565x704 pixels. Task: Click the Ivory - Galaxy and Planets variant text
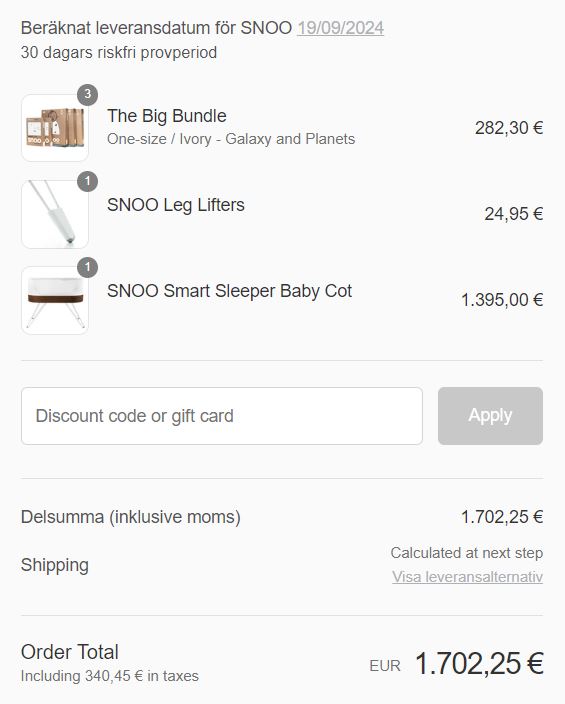click(x=267, y=139)
